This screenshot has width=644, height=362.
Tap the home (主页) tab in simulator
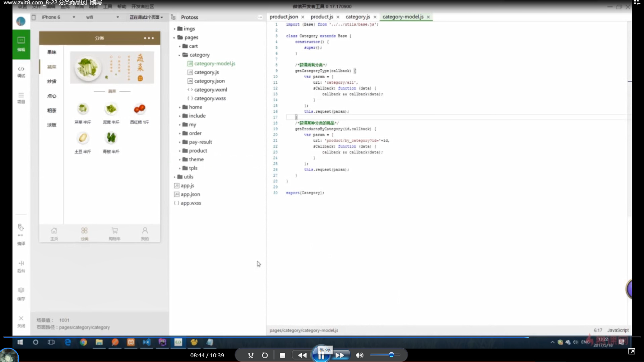(x=54, y=234)
